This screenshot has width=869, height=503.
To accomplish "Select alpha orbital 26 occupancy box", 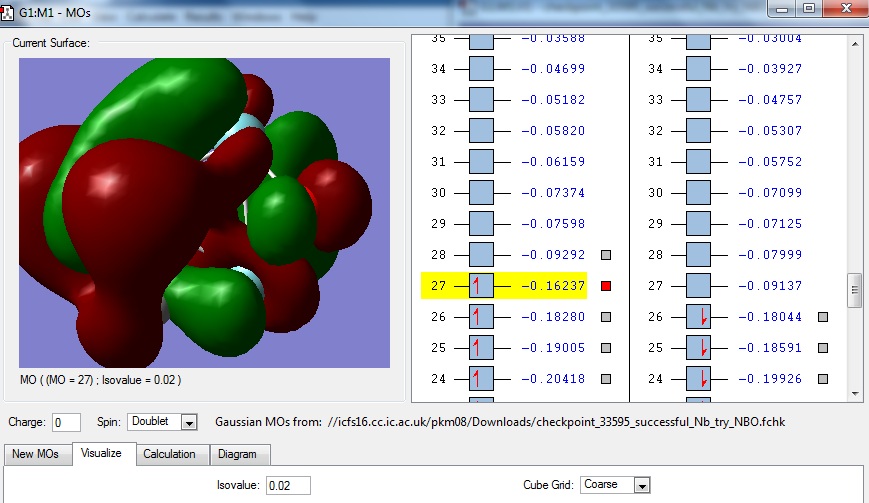I will coord(481,317).
